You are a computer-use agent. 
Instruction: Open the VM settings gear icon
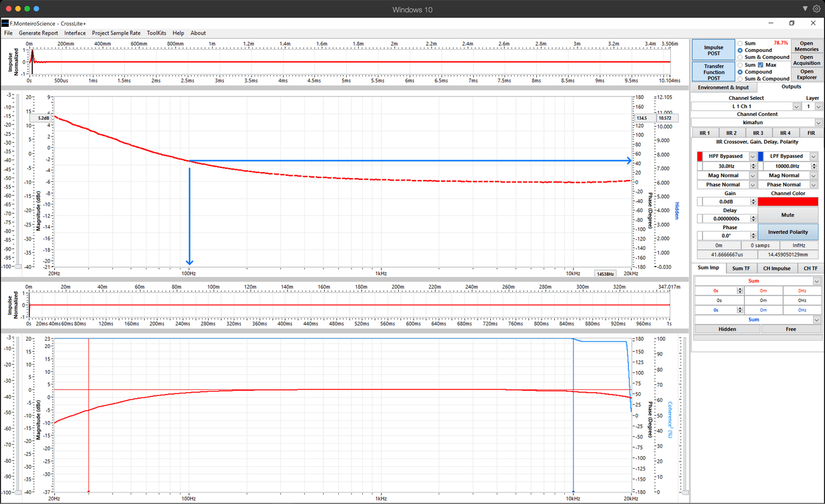[x=817, y=9]
